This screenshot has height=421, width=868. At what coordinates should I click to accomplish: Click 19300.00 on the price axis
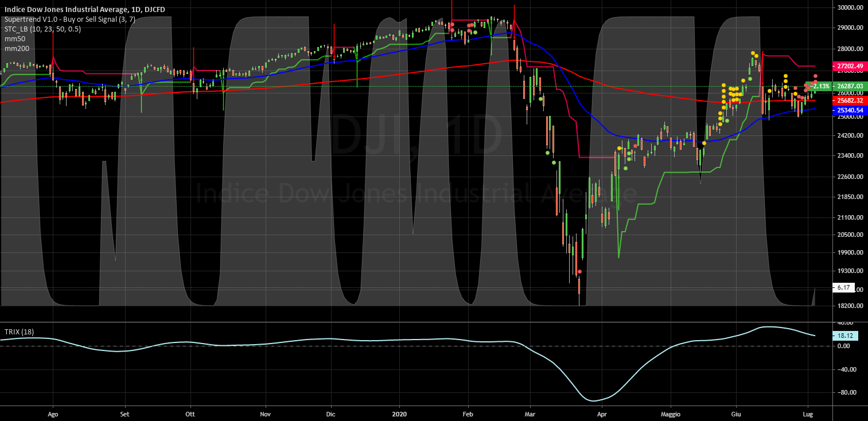click(850, 271)
